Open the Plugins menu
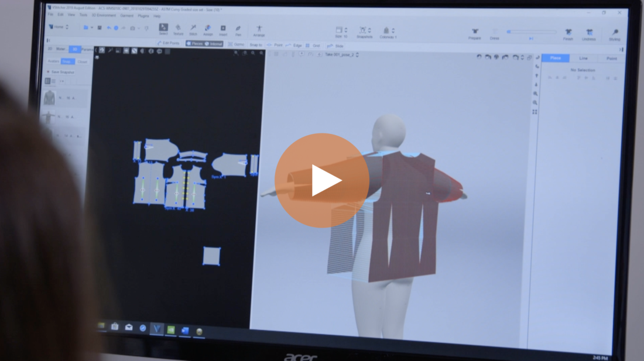 [x=143, y=16]
